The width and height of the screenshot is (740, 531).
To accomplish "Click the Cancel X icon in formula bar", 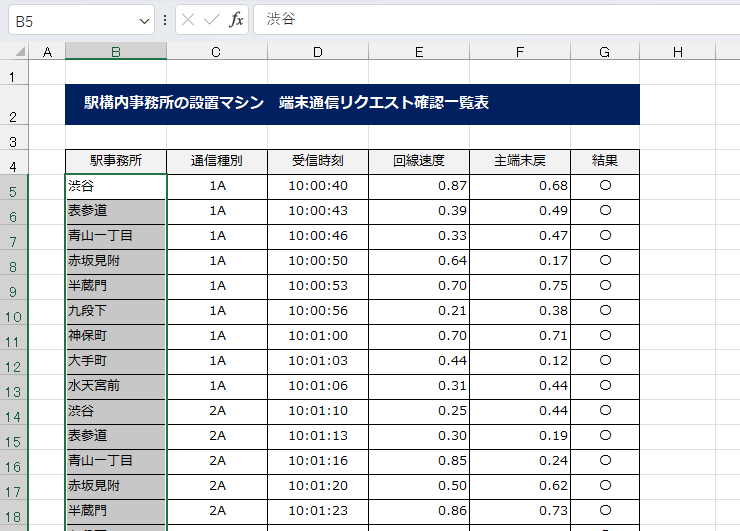I will point(189,20).
